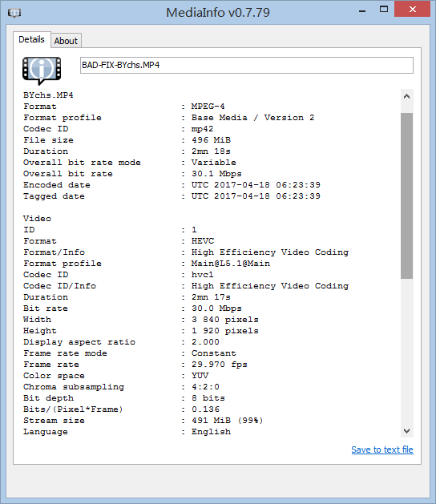Click the 'mp42' codec ID value
Screen dimensions: 436x504
point(202,129)
